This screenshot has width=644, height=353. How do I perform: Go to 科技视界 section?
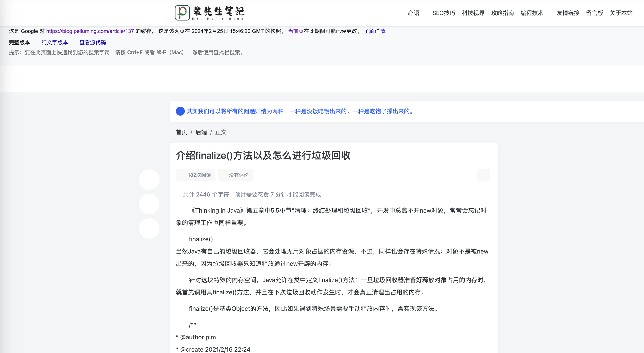coord(473,13)
